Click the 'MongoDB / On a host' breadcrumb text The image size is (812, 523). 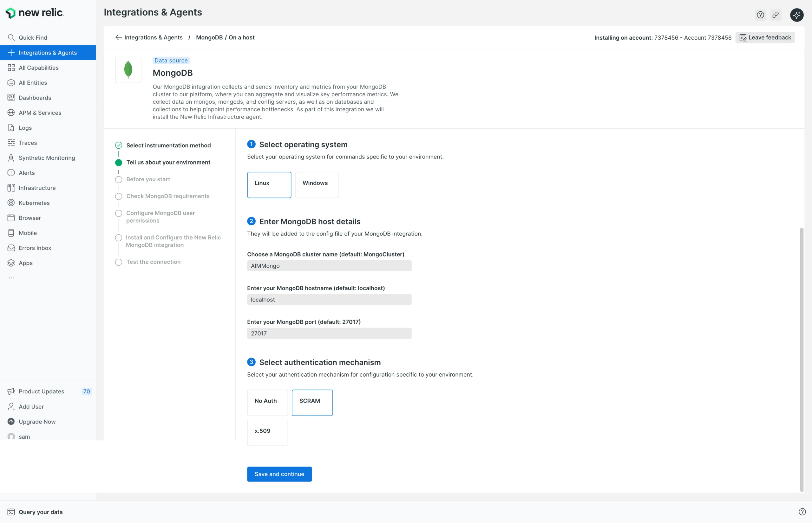[225, 37]
